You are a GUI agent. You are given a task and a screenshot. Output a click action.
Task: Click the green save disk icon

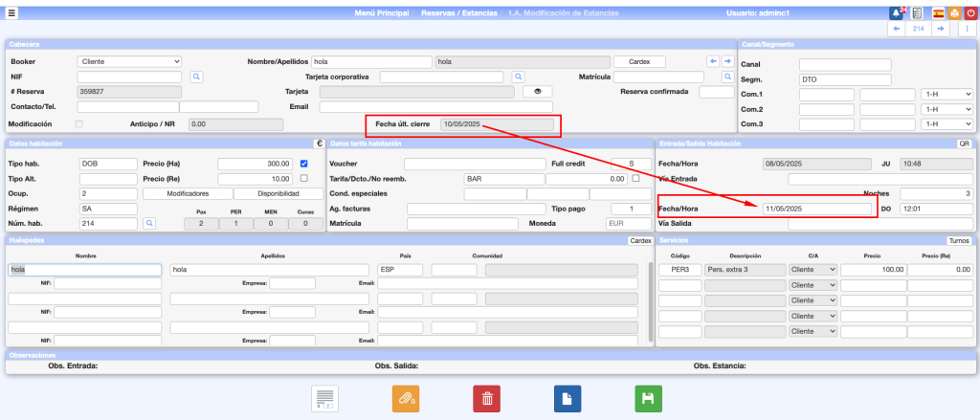pyautogui.click(x=648, y=399)
